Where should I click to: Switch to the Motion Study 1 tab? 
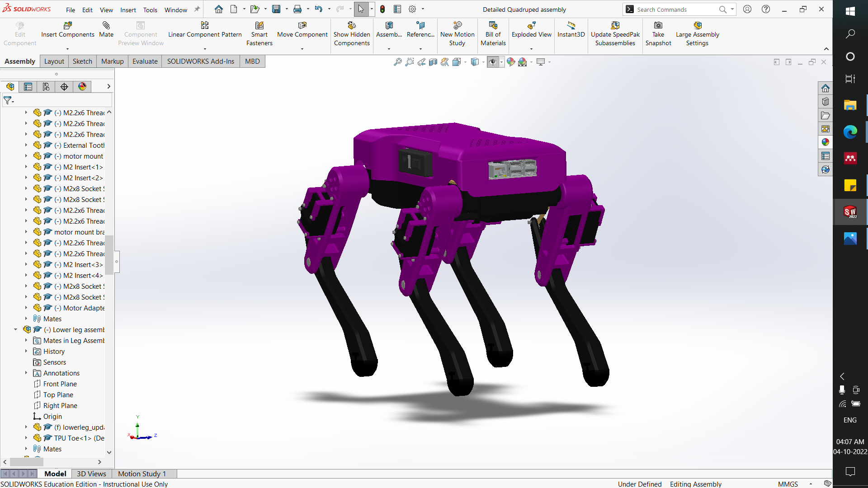pos(141,474)
